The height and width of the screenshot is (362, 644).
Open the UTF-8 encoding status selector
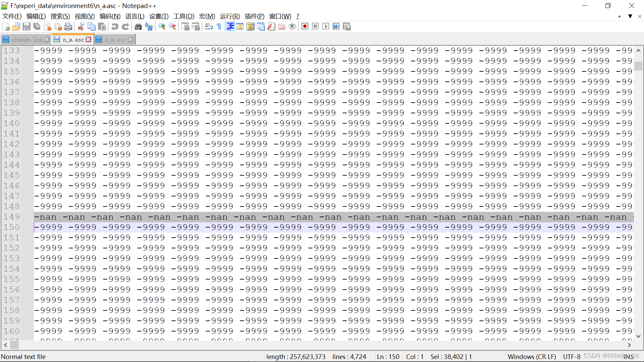pyautogui.click(x=572, y=357)
